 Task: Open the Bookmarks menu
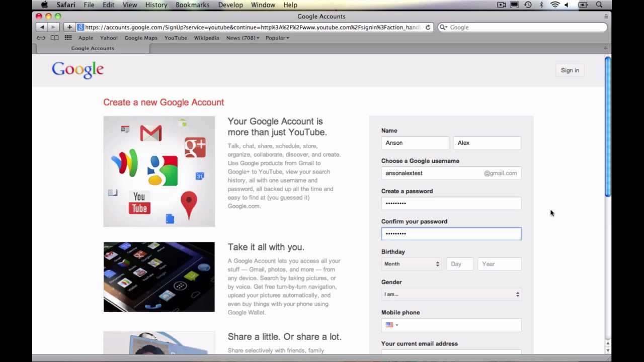pyautogui.click(x=193, y=5)
